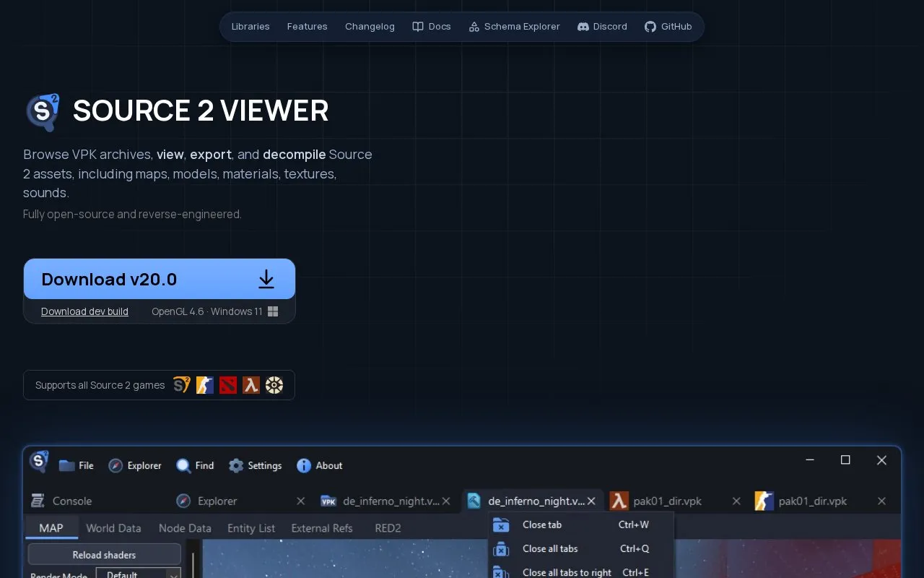Image resolution: width=924 pixels, height=578 pixels.
Task: Click the GitHub octocat icon
Action: 650,27
